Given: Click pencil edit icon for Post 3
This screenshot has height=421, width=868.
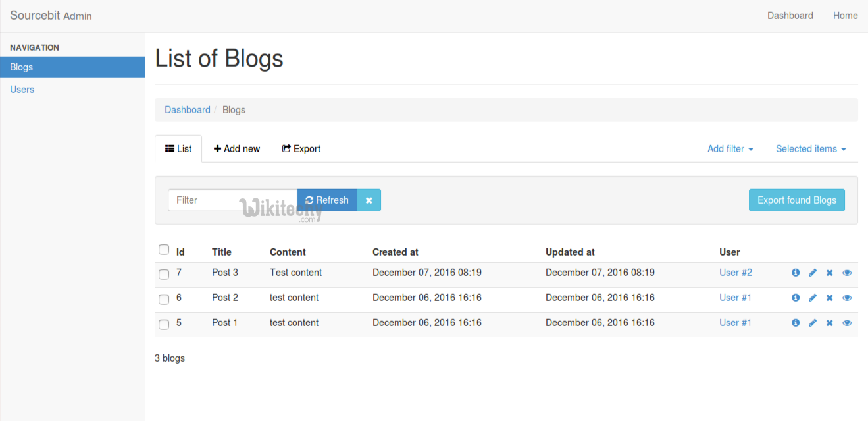Looking at the screenshot, I should click(813, 273).
